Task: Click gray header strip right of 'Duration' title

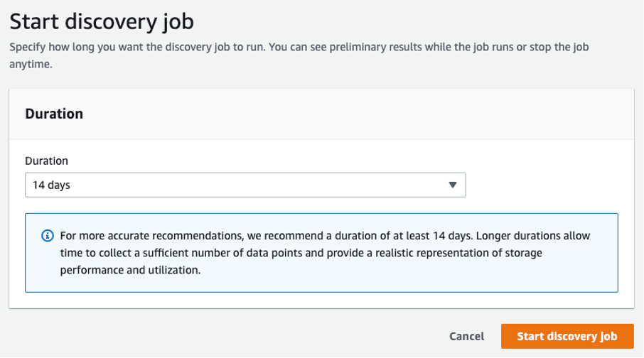Action: click(x=358, y=114)
